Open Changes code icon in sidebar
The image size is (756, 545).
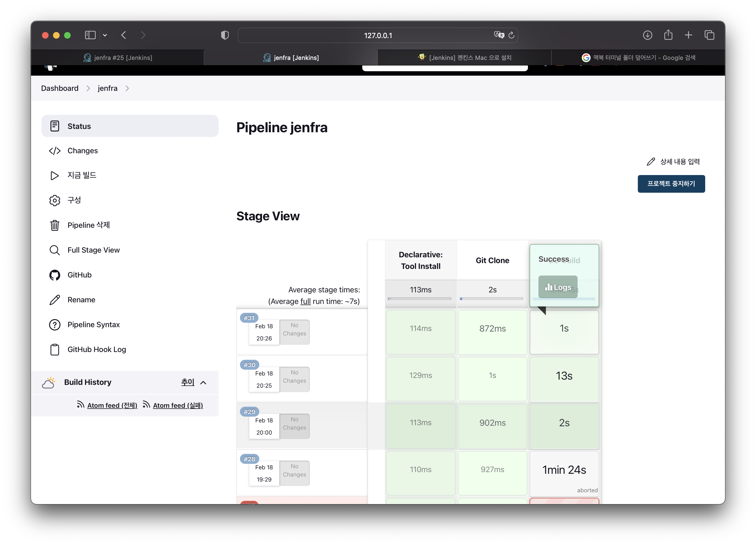(x=55, y=151)
